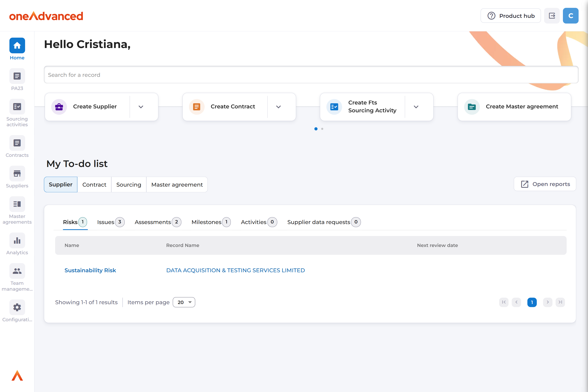Select the Sourcing to-do tab
Viewport: 588px width, 392px height.
(x=129, y=184)
